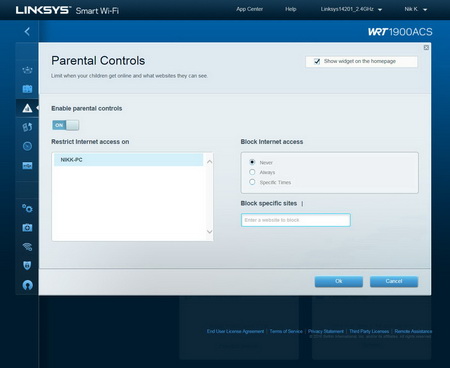Open the Guest Access sidebar icon
The image size is (450, 368).
coord(27,89)
